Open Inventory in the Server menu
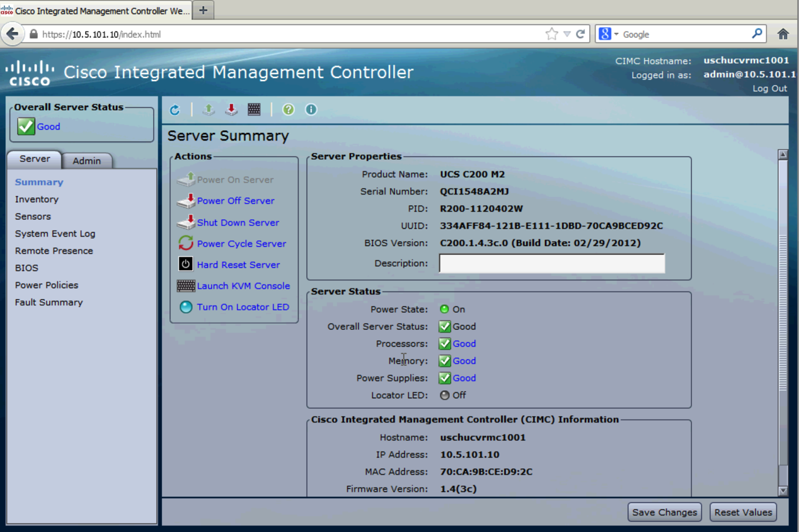Screen dimensions: 799x532 [37, 199]
